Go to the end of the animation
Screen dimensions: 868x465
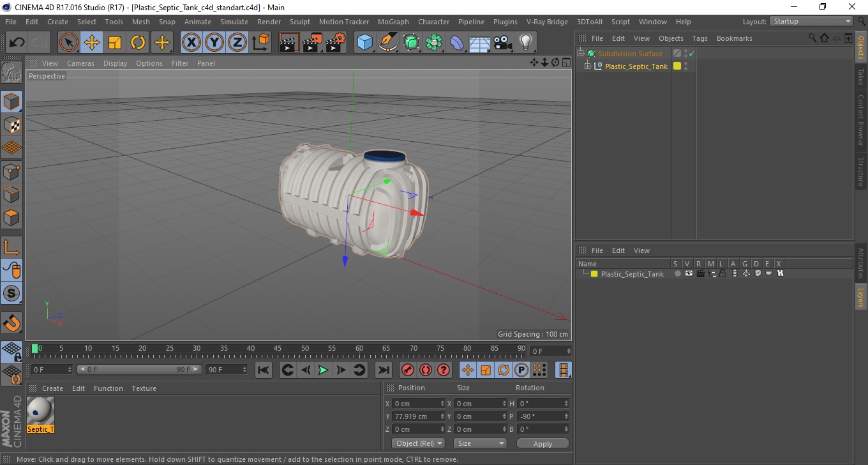pyautogui.click(x=383, y=370)
